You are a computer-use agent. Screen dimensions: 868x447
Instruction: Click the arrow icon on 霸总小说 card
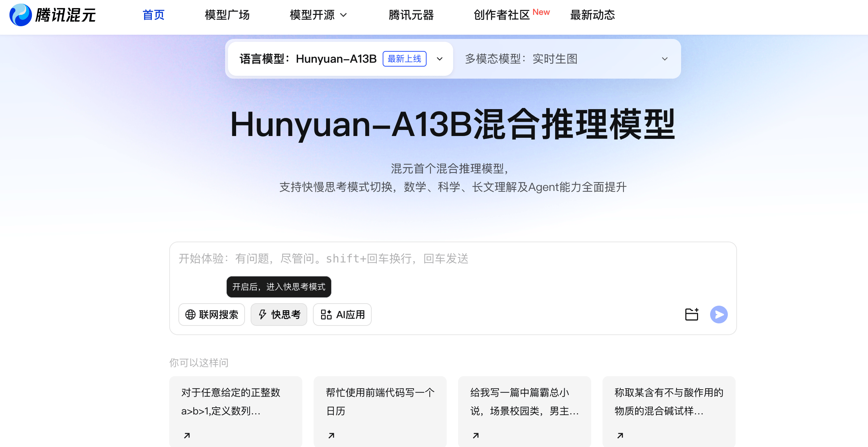click(476, 435)
